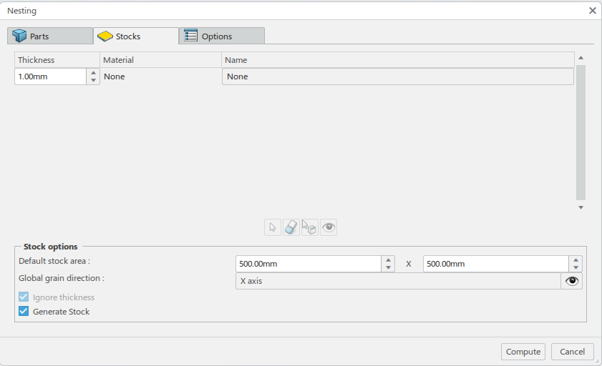
Task: Decrease second stock area value with the down arrow
Action: (x=576, y=268)
